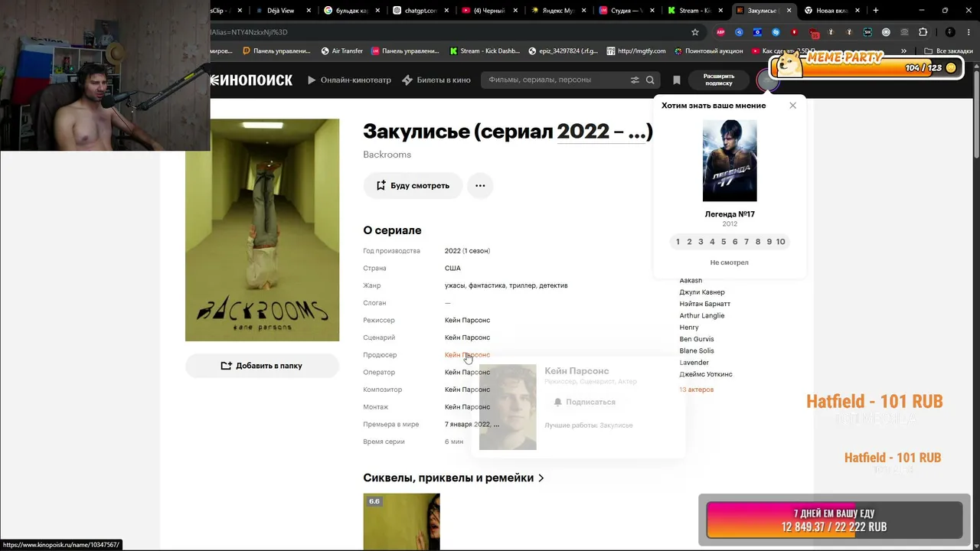Viewport: 980px width, 551px height.
Task: Open Kinopoisk bookmarks ribbon icon
Action: click(677, 80)
